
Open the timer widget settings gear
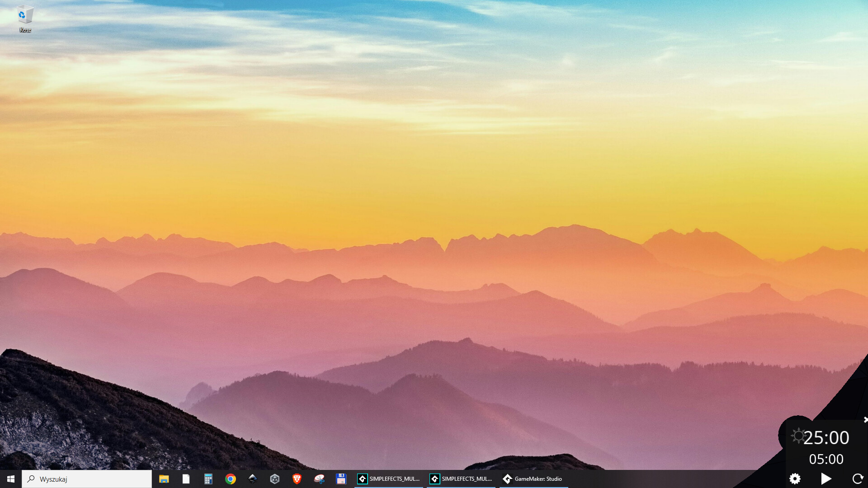[x=795, y=479]
